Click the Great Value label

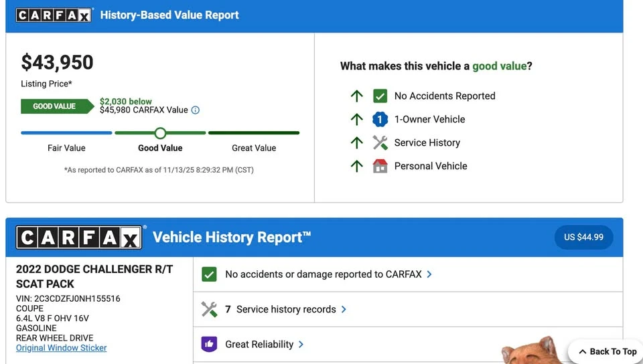(254, 148)
